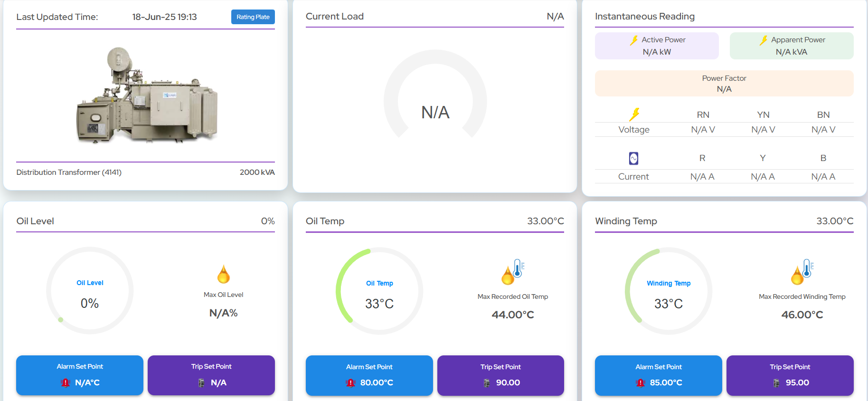Click the YN voltage N/A V value

pyautogui.click(x=763, y=130)
